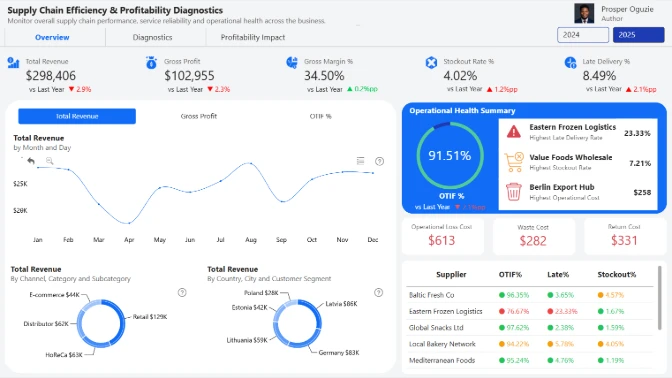
Task: Sort by the Supplier column header
Action: 451,274
